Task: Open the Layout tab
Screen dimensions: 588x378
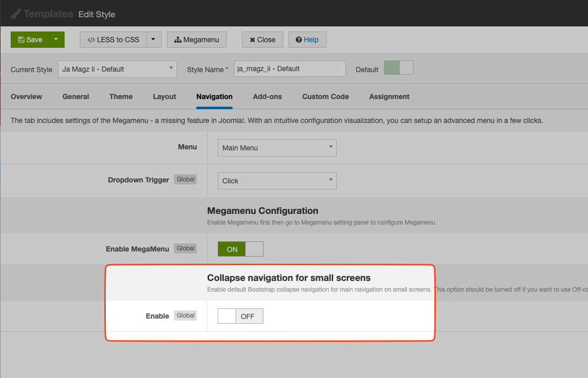Action: (x=164, y=97)
